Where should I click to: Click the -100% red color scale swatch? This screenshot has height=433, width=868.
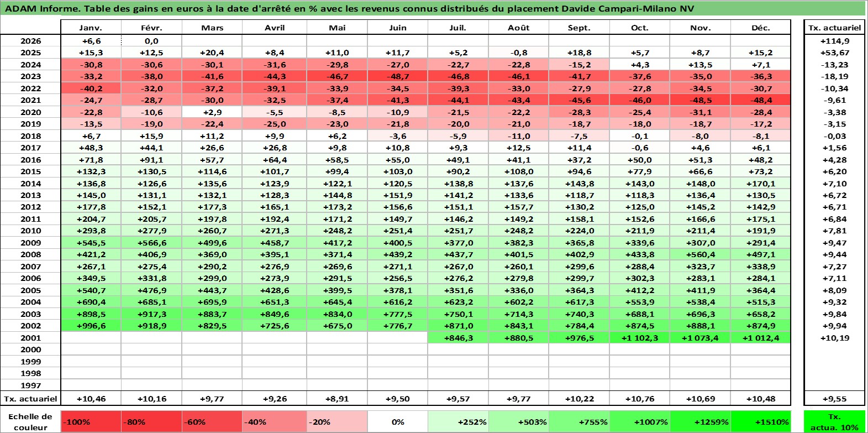click(x=91, y=421)
